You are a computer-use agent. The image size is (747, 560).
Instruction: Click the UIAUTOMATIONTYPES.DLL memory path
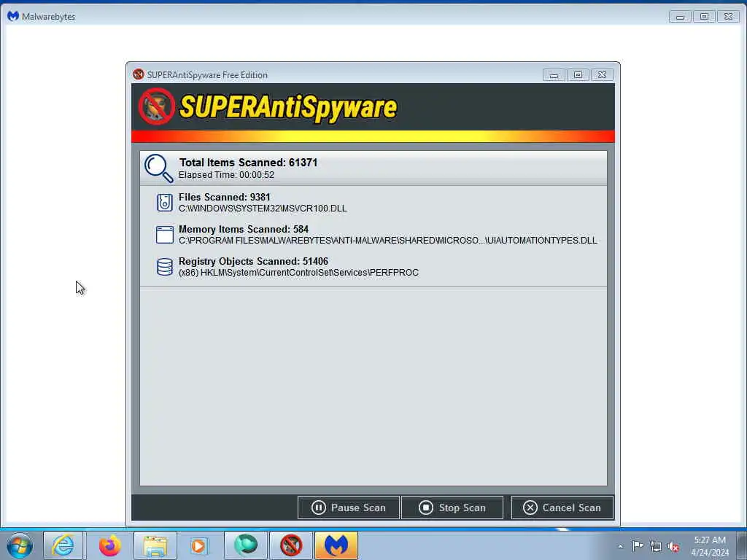pos(388,241)
